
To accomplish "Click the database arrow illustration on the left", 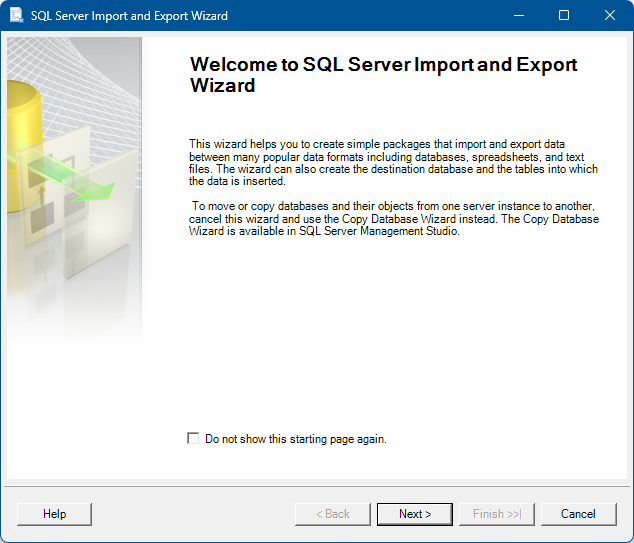I will coord(74,190).
